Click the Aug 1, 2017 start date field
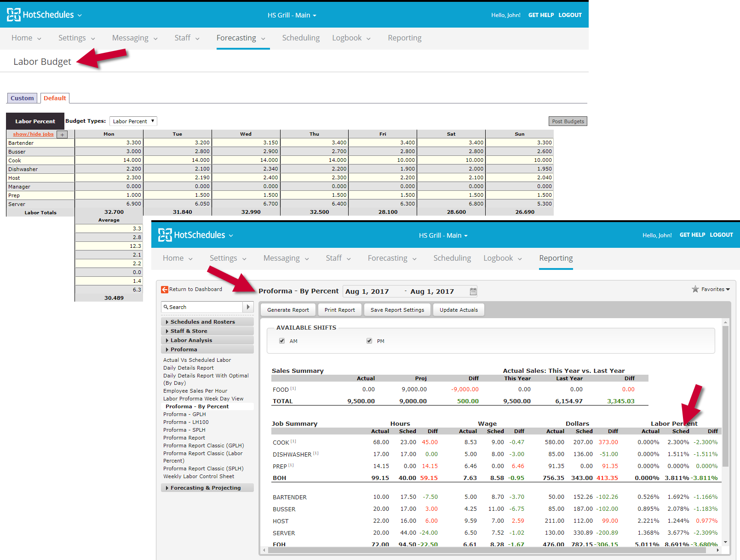 pyautogui.click(x=367, y=291)
